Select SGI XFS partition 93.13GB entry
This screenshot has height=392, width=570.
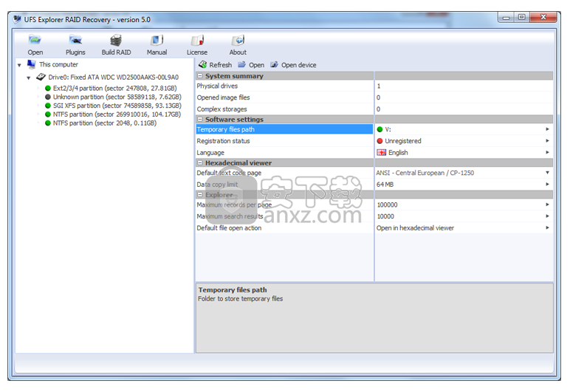click(117, 106)
